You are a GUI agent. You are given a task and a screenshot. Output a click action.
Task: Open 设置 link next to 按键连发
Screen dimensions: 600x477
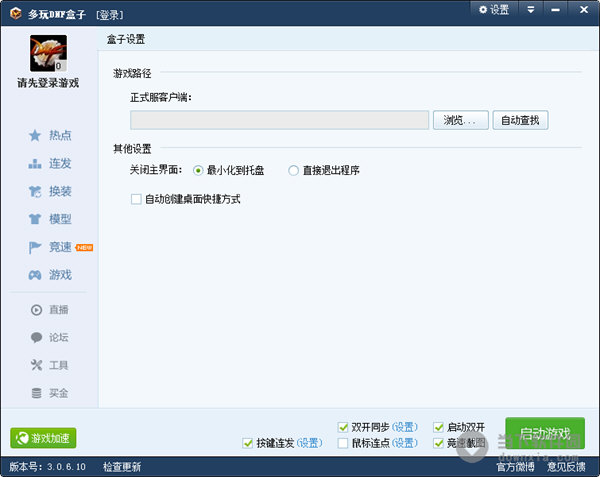coord(310,443)
